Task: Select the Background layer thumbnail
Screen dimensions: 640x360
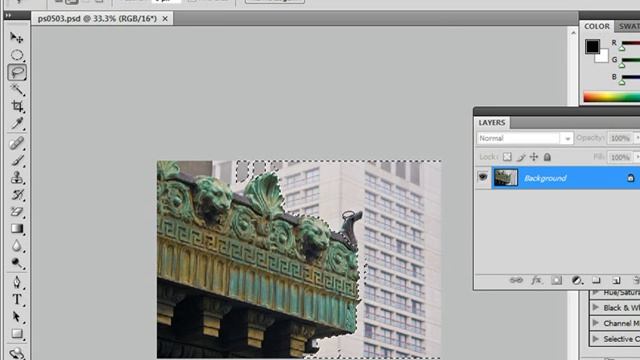Action: pyautogui.click(x=505, y=178)
